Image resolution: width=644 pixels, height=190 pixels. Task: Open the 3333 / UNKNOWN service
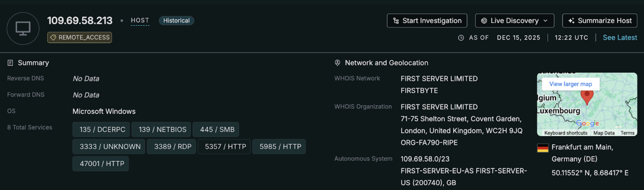point(110,146)
